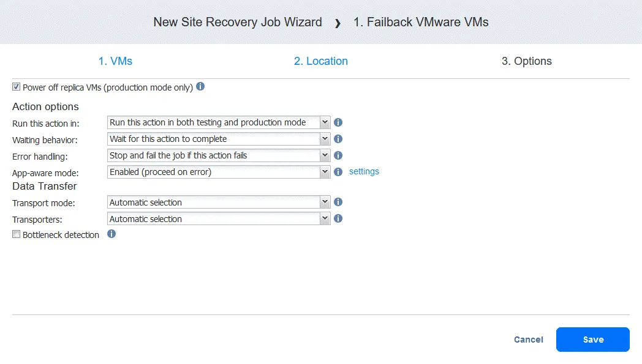Go to the Options tab
This screenshot has height=364, width=642.
[x=526, y=61]
